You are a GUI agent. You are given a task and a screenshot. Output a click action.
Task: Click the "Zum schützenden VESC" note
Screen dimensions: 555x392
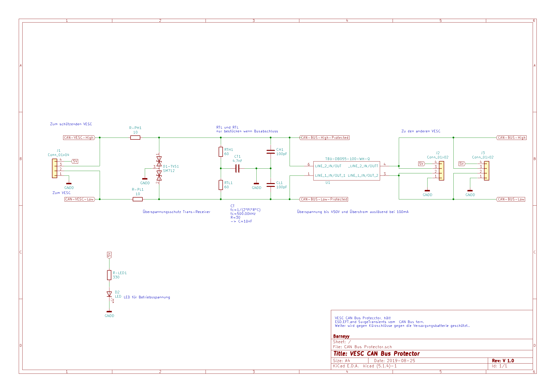click(71, 124)
